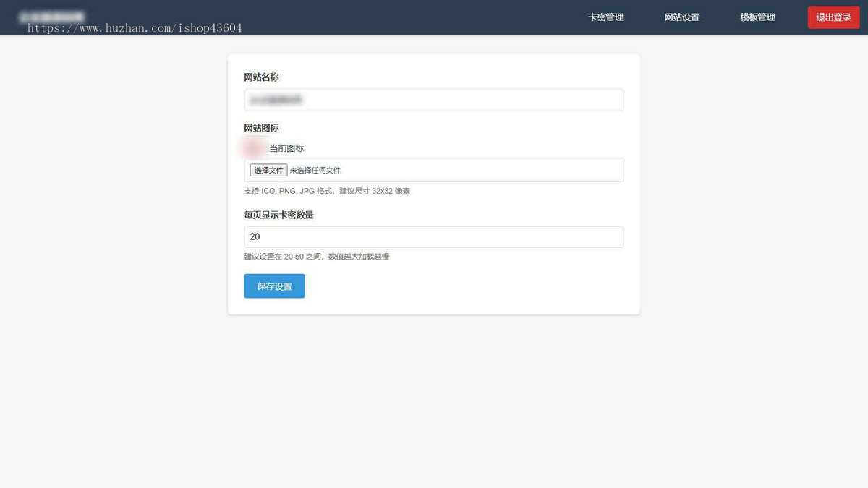The image size is (868, 488).
Task: Click the 选择文件 file chooser button
Action: (x=268, y=170)
